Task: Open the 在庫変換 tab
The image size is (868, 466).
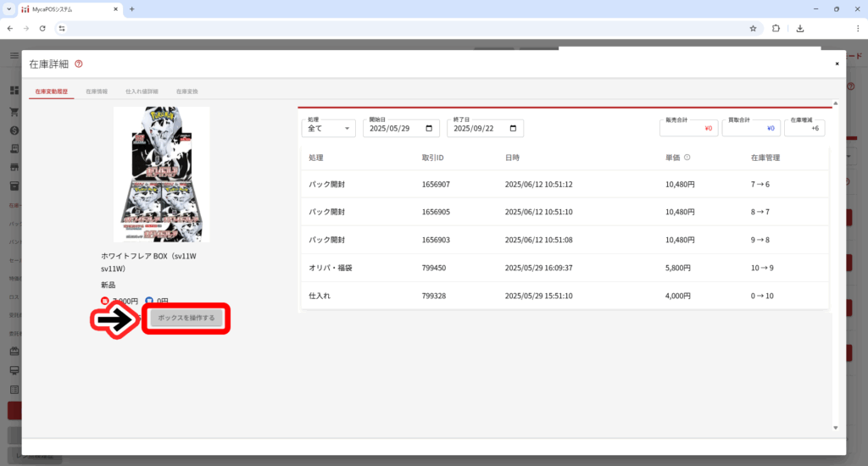Action: [x=186, y=91]
